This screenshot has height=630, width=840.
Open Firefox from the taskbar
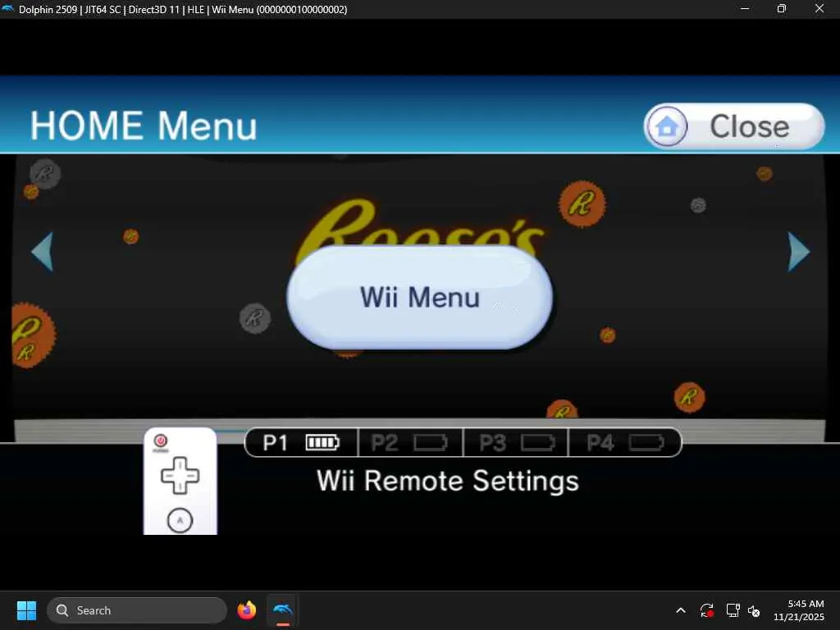point(246,610)
